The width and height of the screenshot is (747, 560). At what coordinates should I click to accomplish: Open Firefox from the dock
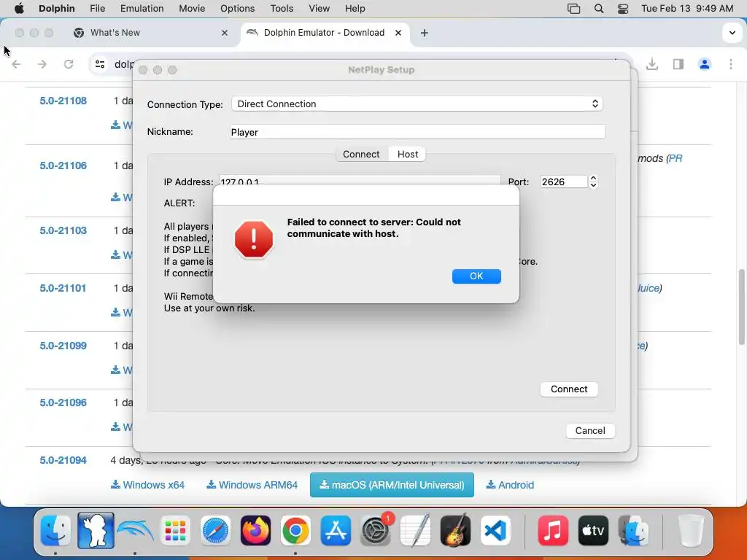tap(255, 530)
